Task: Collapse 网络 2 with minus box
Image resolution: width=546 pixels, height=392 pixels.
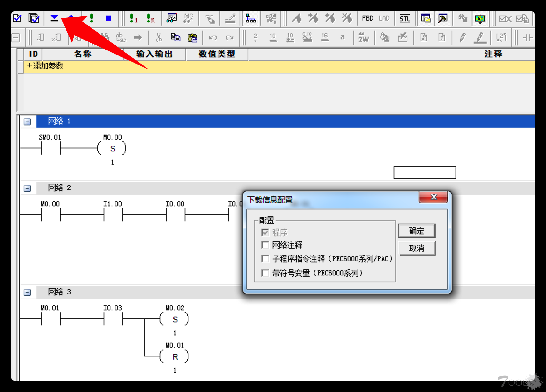Action: coord(27,189)
